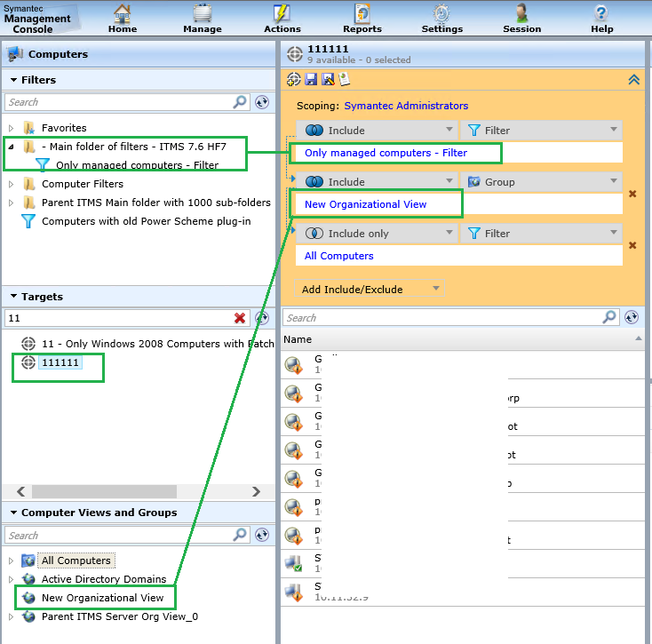Open the Settings menu
Image resolution: width=652 pixels, height=644 pixels.
(442, 19)
